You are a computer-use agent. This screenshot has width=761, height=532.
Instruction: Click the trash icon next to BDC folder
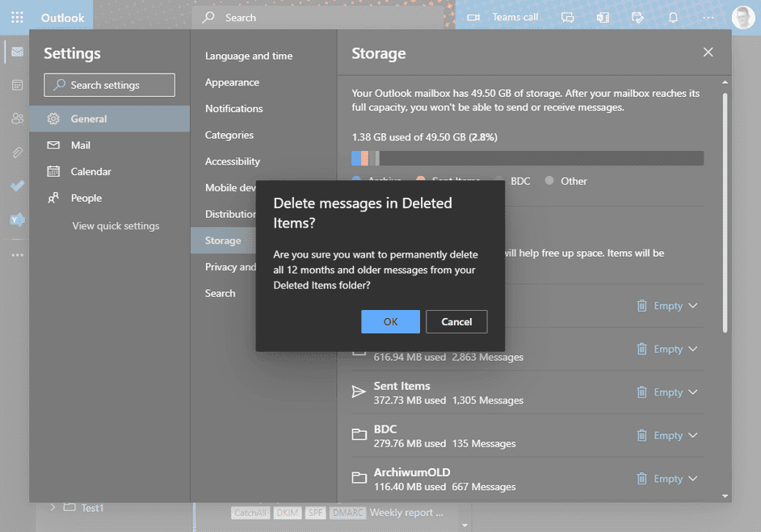(642, 435)
